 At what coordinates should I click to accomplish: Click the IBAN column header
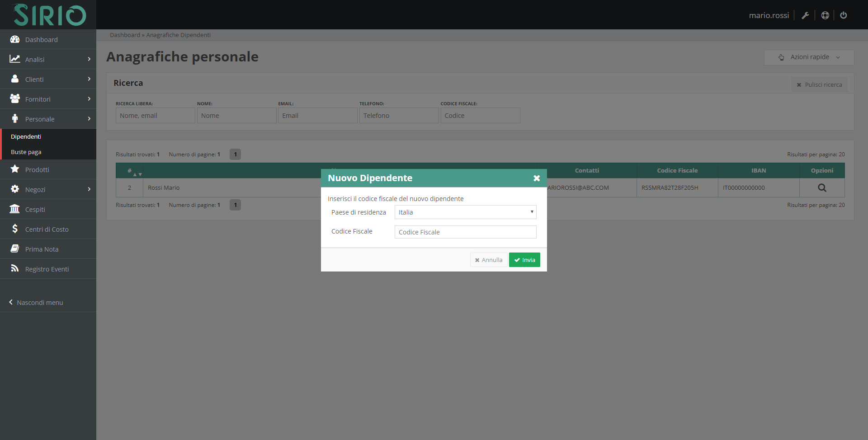coord(759,170)
